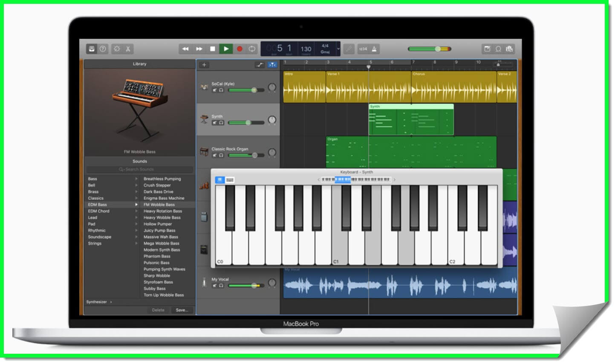
Task: Shift keyboard range left with arrow
Action: pyautogui.click(x=318, y=180)
